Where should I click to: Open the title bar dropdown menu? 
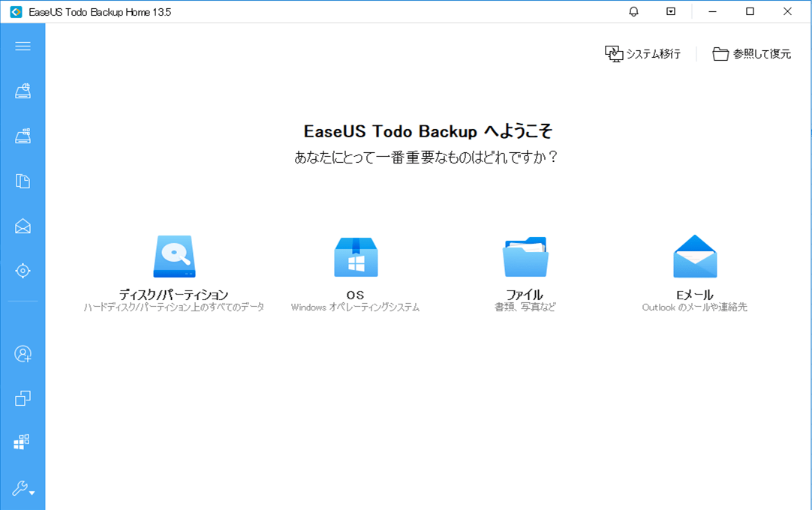coord(671,12)
